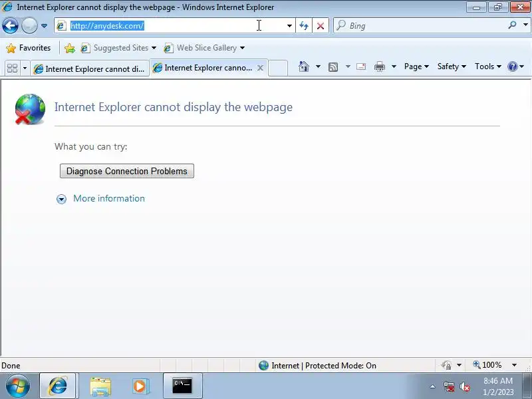Click the More information link text
This screenshot has width=532, height=399.
(109, 198)
